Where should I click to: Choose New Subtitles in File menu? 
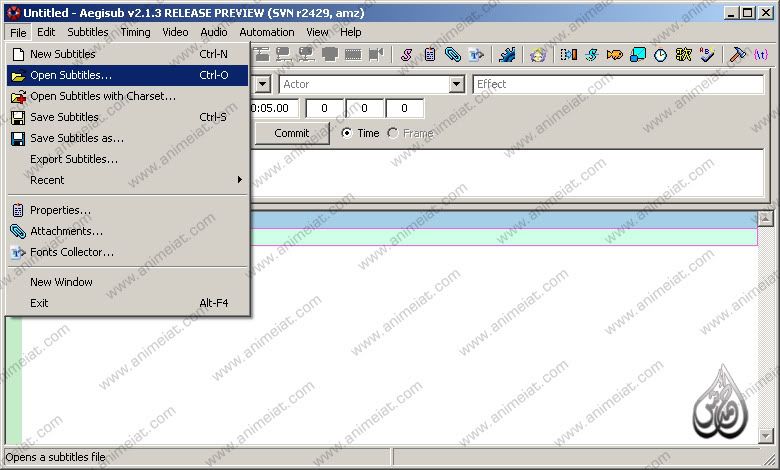(x=127, y=54)
